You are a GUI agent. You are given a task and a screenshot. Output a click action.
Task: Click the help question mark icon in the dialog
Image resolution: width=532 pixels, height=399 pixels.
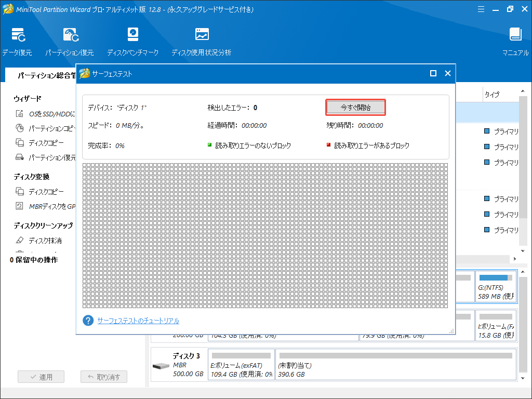(x=88, y=320)
